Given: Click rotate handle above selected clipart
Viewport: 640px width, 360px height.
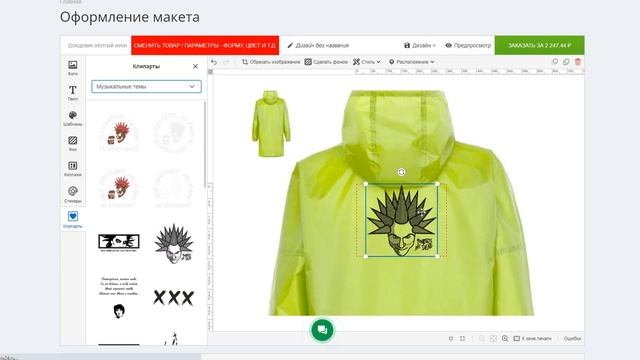Looking at the screenshot, I should (402, 172).
